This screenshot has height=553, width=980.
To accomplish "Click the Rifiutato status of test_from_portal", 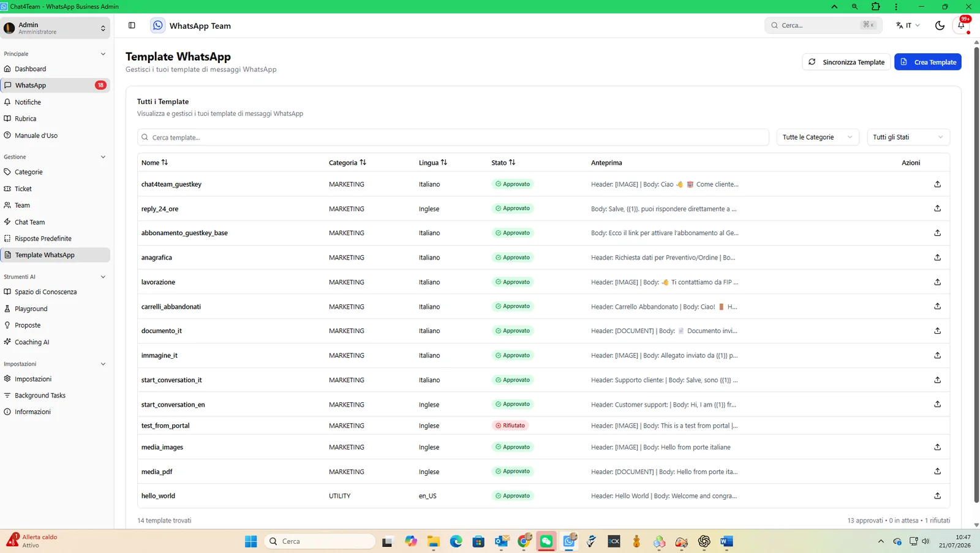I will (510, 426).
